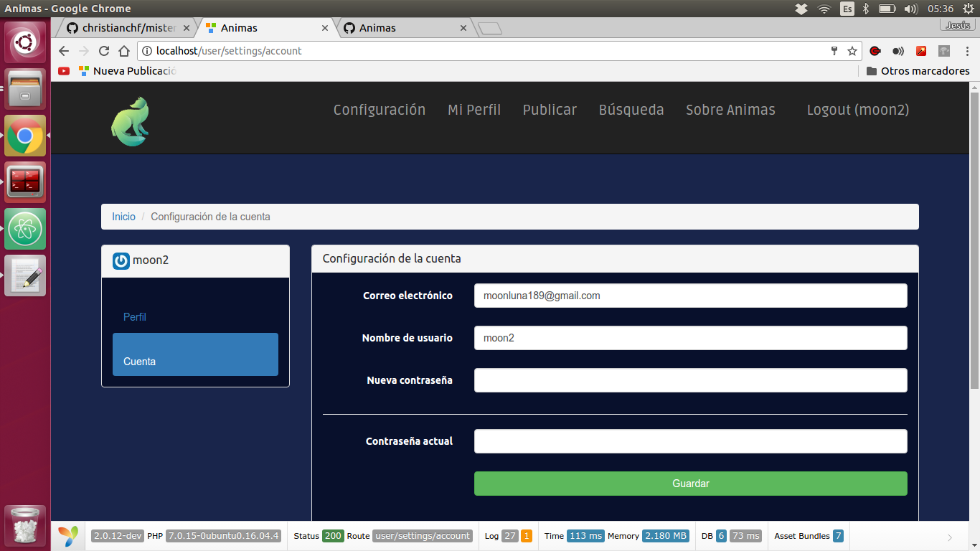The width and height of the screenshot is (980, 551).
Task: Open the Publicar menu item
Action: (x=550, y=110)
